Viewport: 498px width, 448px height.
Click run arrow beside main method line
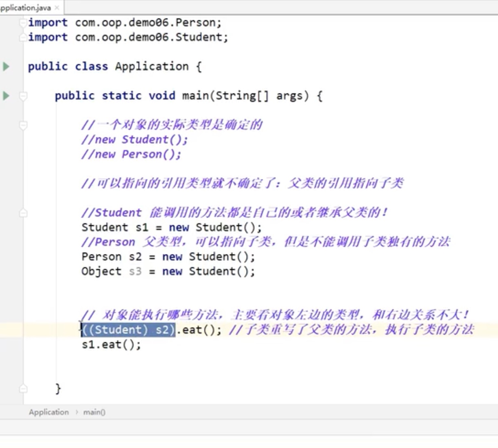[x=6, y=96]
